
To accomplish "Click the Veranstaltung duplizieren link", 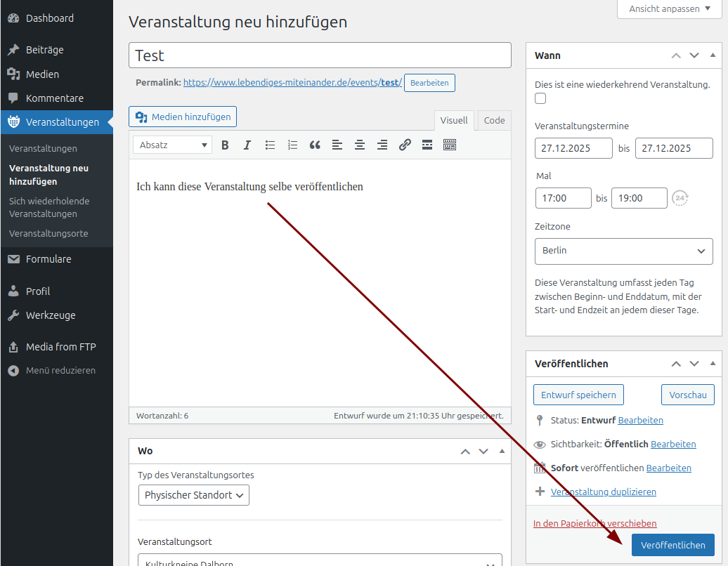I will [x=604, y=492].
